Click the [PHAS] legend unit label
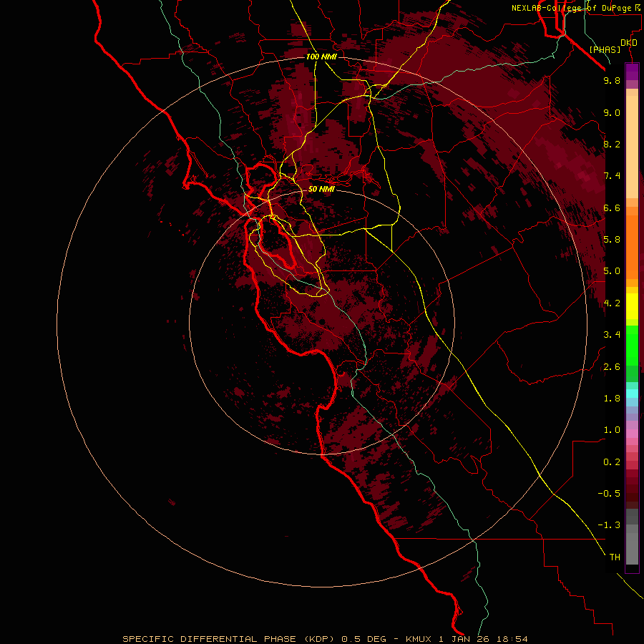 tap(605, 49)
